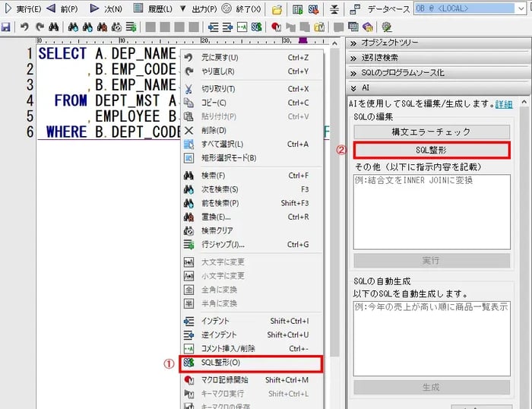The height and width of the screenshot is (409, 532).
Task: Click the Next (次) arrow button
Action: (x=106, y=9)
